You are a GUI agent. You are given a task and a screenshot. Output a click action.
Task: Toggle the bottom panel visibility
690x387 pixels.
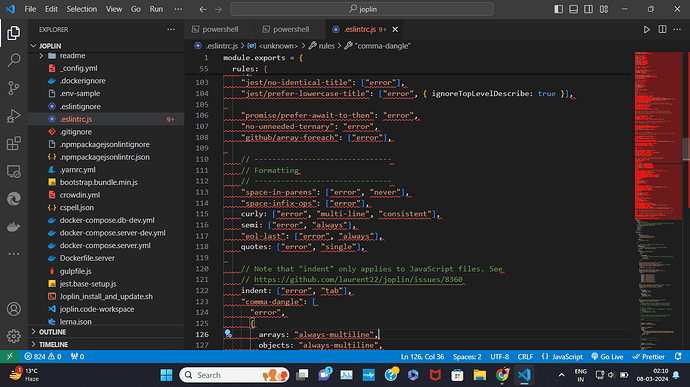573,9
